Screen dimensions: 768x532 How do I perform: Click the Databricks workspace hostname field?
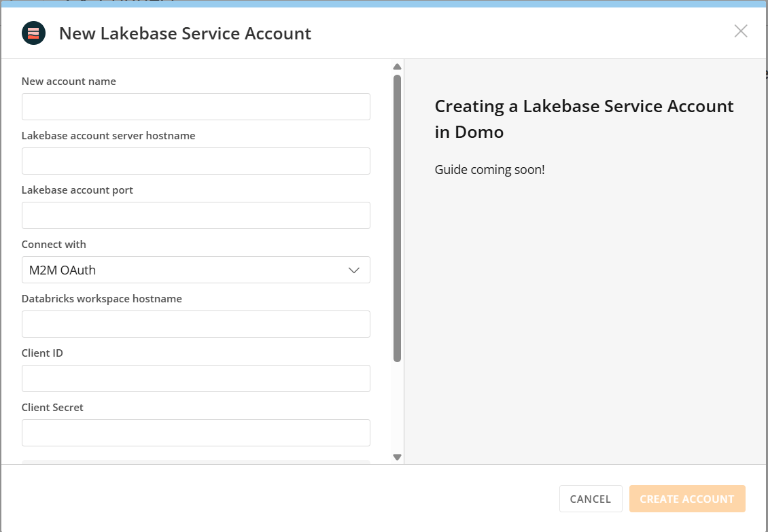(196, 324)
